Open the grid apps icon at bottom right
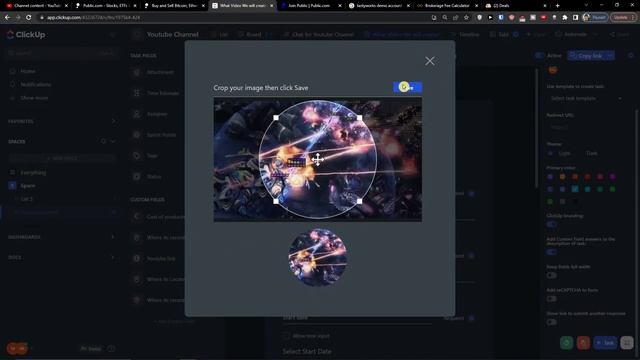Image resolution: width=640 pixels, height=360 pixels. [x=627, y=343]
